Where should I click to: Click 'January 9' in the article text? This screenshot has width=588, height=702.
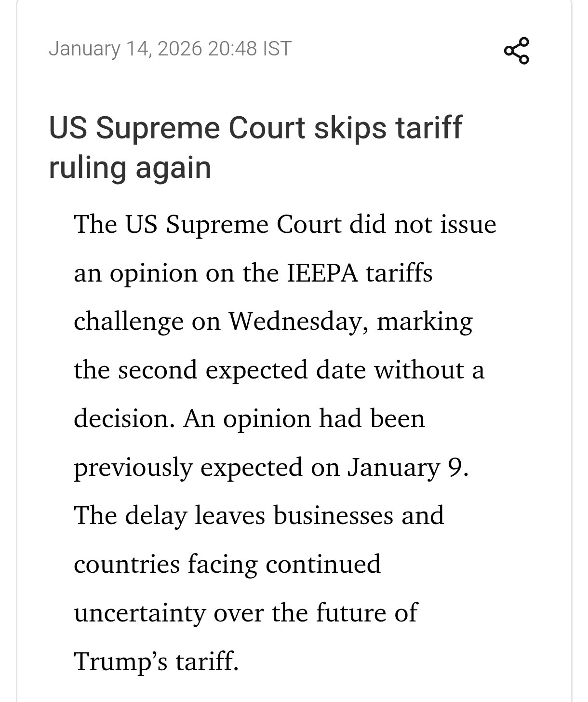(407, 467)
